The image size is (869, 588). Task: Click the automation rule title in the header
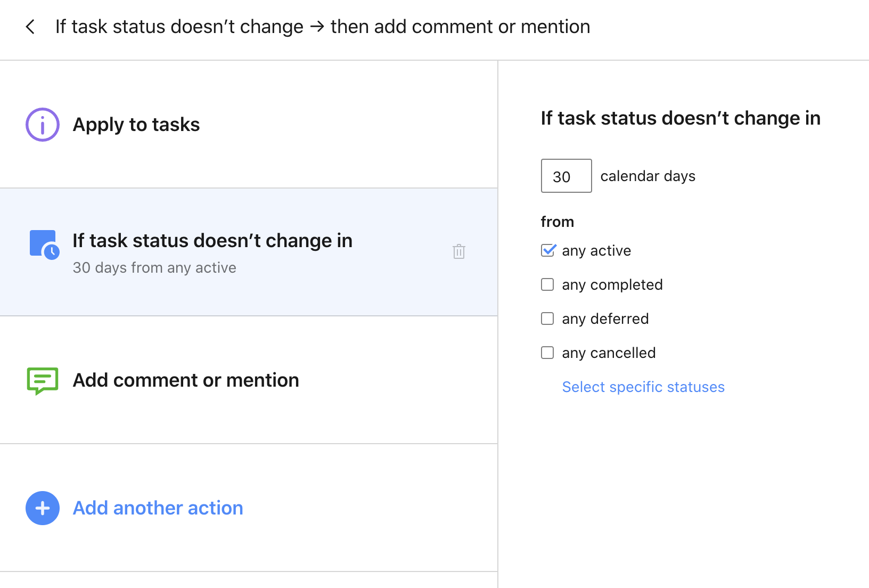click(323, 27)
